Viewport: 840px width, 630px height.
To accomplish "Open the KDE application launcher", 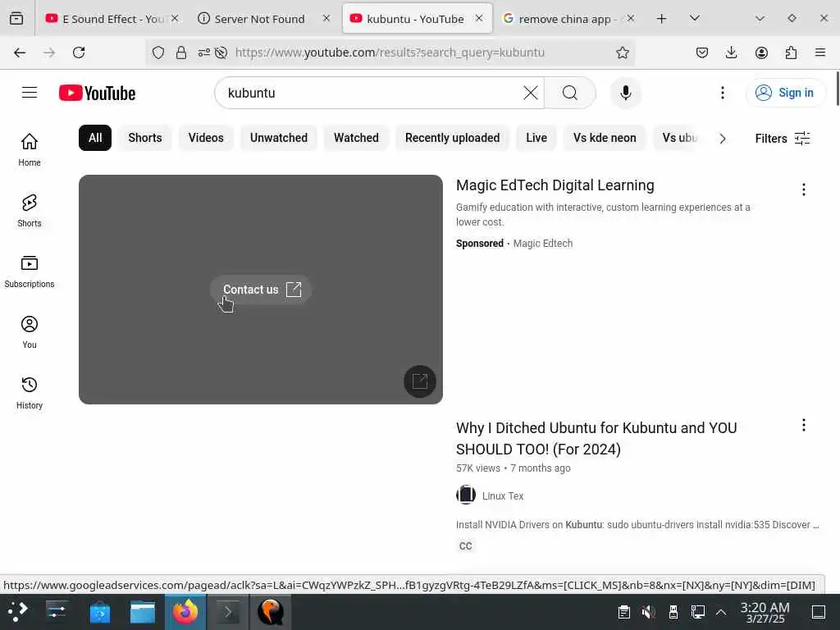I will click(17, 612).
